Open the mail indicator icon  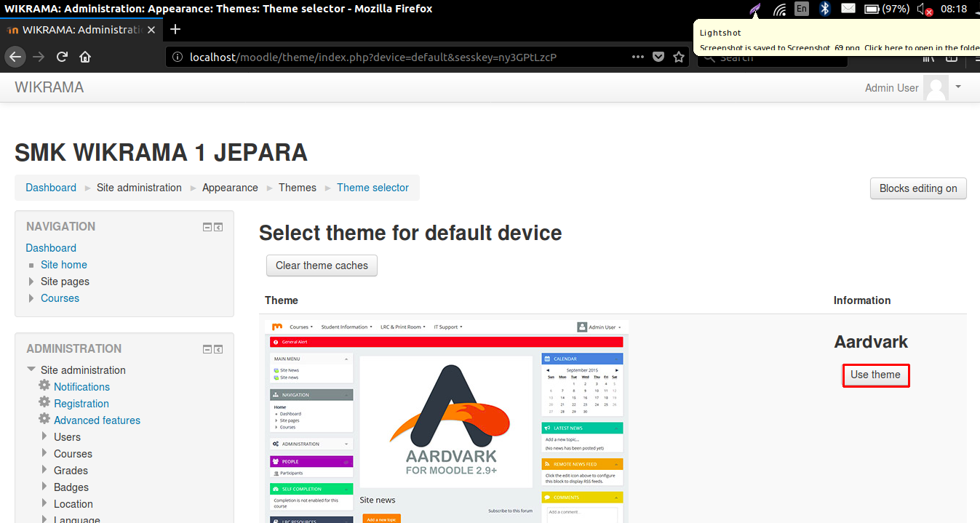(x=848, y=9)
